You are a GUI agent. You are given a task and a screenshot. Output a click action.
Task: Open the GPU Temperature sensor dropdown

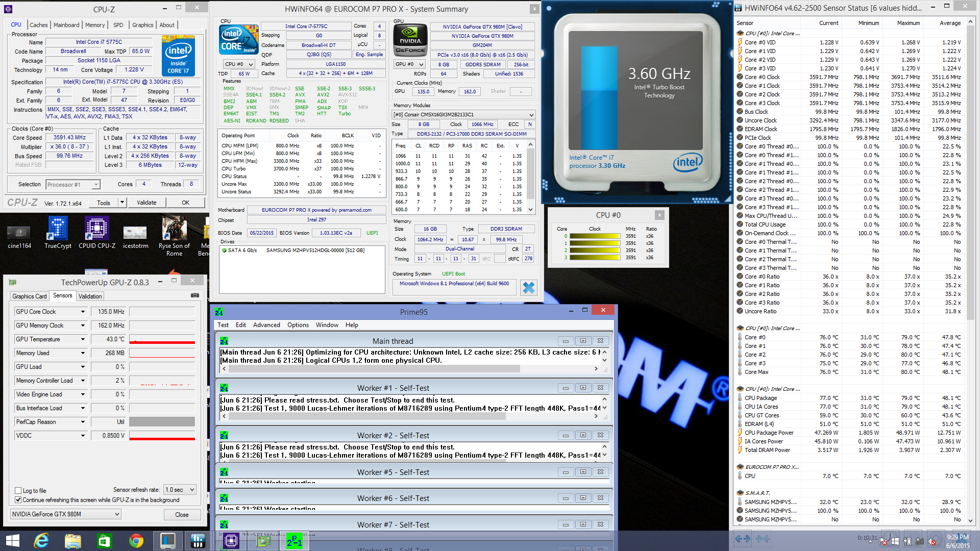83,339
